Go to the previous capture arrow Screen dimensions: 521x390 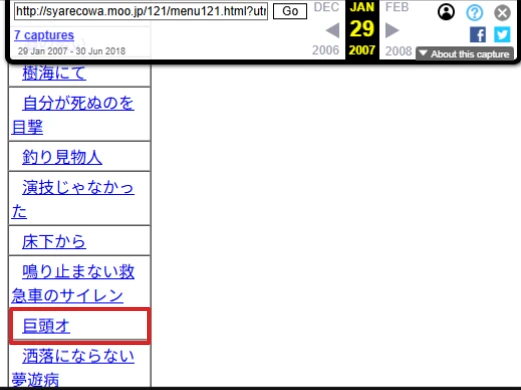pyautogui.click(x=332, y=30)
